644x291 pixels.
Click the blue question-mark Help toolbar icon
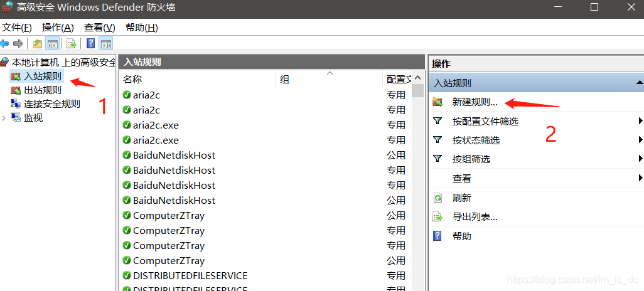pos(91,43)
